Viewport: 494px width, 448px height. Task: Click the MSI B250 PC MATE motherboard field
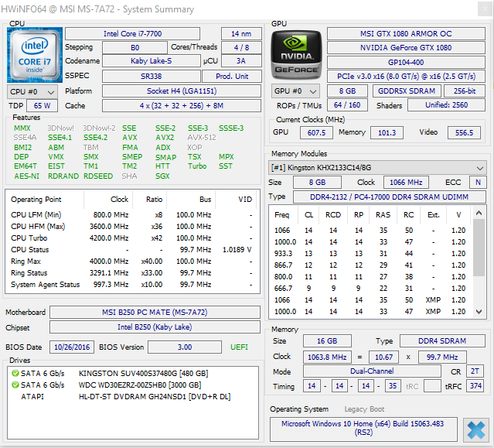pos(155,312)
